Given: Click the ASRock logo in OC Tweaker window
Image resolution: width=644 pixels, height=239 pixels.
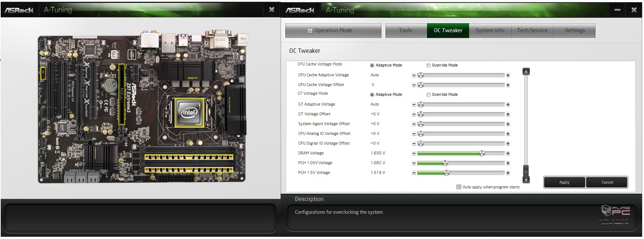Looking at the screenshot, I should (300, 10).
